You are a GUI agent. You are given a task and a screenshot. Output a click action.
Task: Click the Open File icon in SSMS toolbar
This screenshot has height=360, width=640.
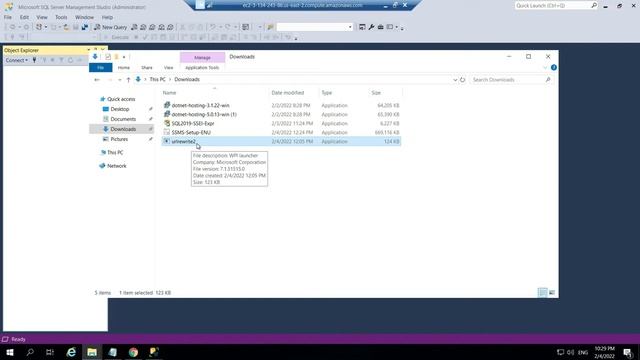coord(66,27)
